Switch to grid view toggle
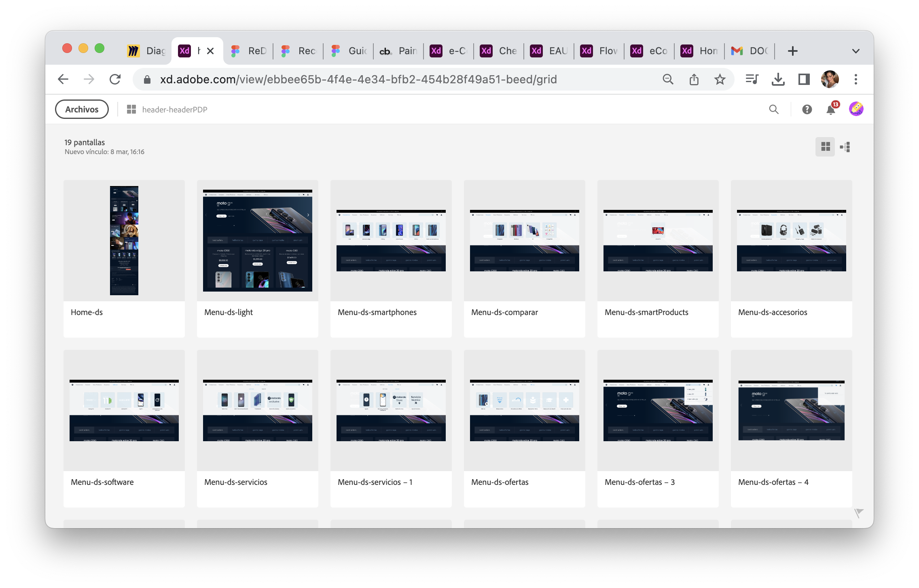 point(825,147)
